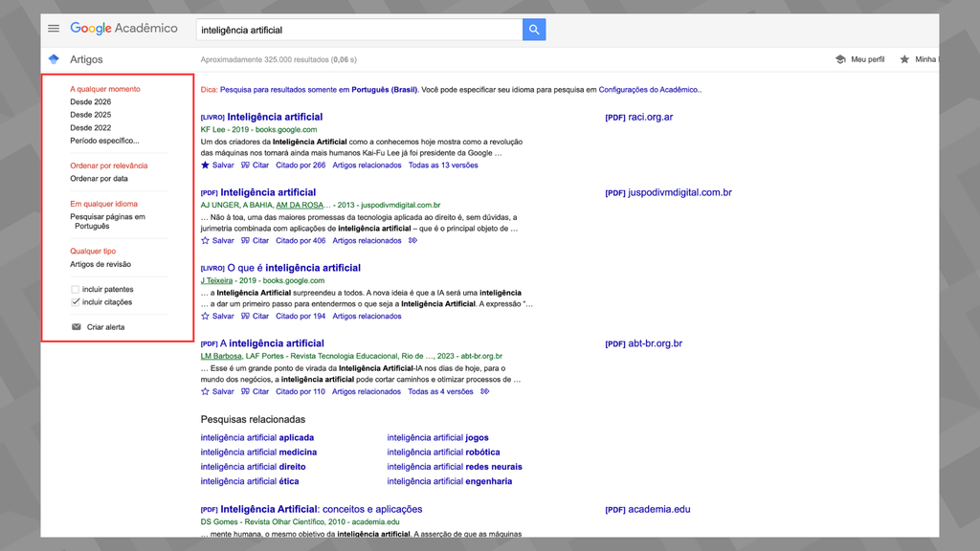This screenshot has width=980, height=551.
Task: Search related inteligência artificial robótica
Action: (443, 452)
